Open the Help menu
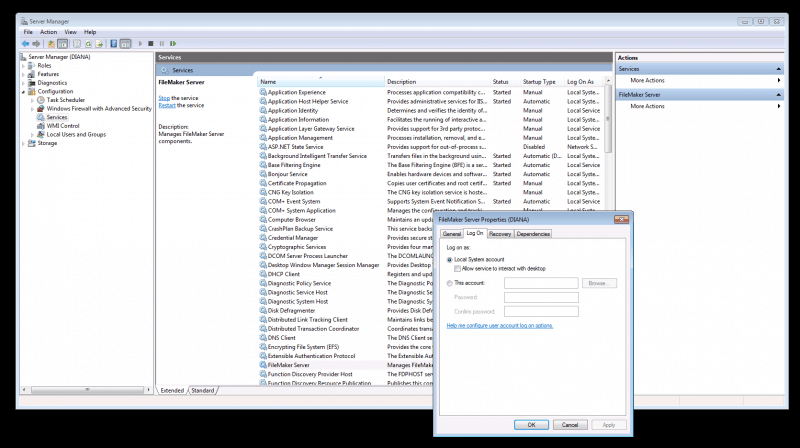 90,32
